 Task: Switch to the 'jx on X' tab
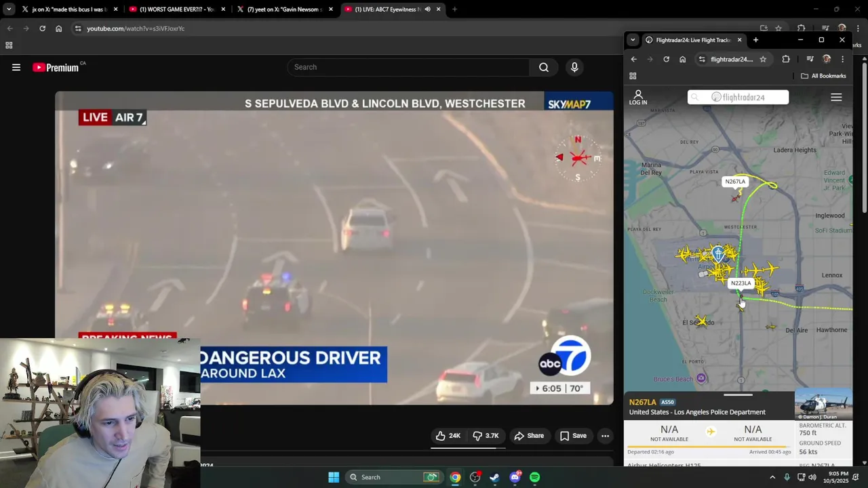point(70,9)
